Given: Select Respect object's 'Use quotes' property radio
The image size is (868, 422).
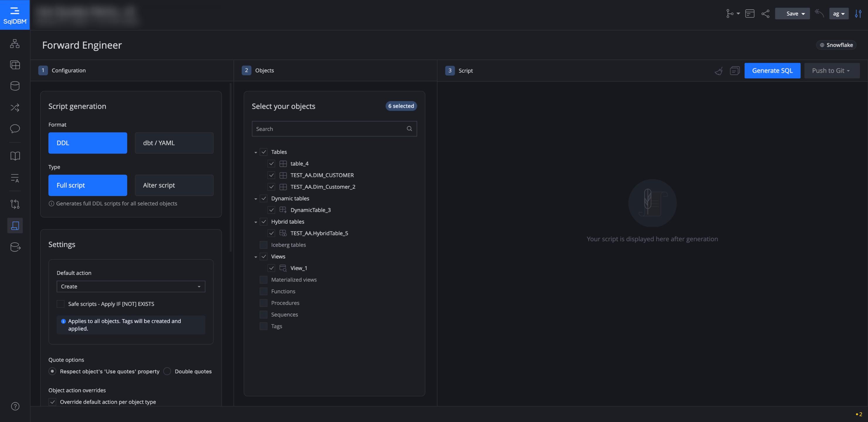Looking at the screenshot, I should coord(52,371).
